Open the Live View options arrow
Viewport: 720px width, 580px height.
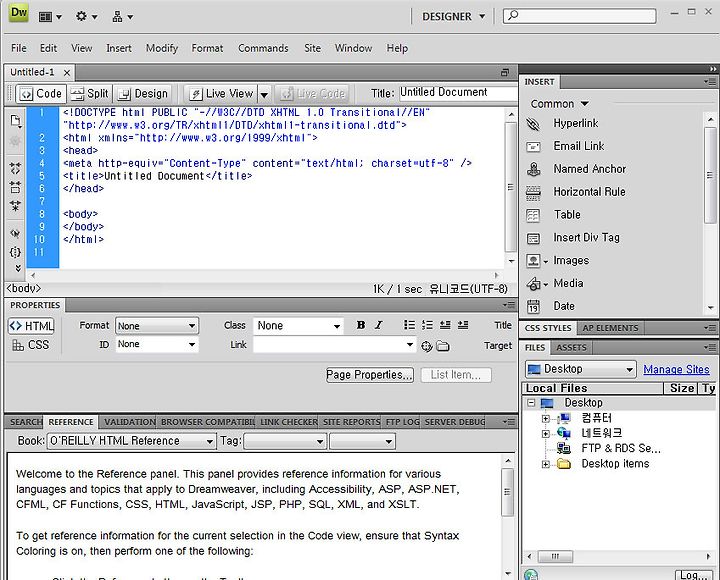pyautogui.click(x=264, y=94)
